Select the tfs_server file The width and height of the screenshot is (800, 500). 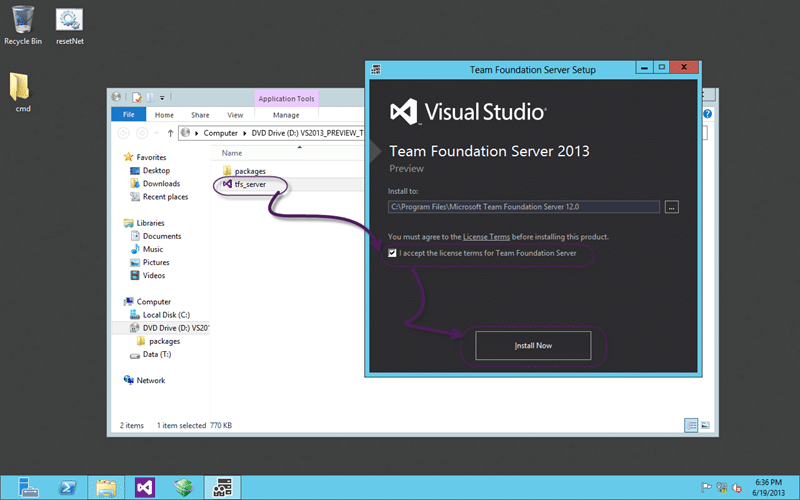pos(245,184)
